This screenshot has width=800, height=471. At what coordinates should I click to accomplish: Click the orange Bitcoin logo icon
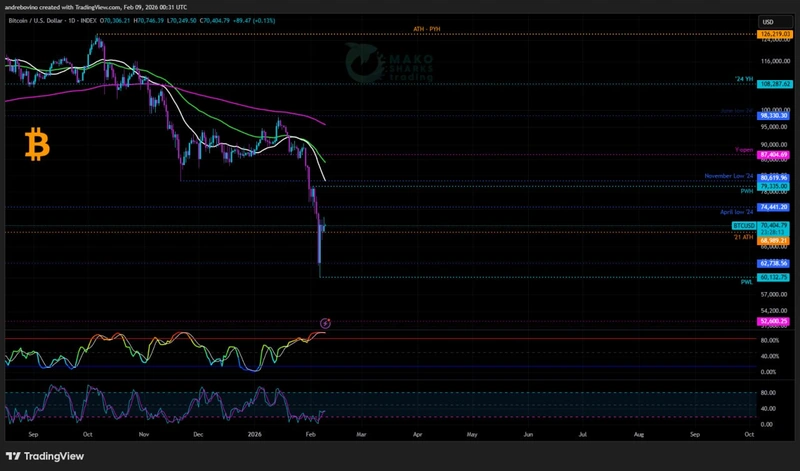click(x=37, y=147)
